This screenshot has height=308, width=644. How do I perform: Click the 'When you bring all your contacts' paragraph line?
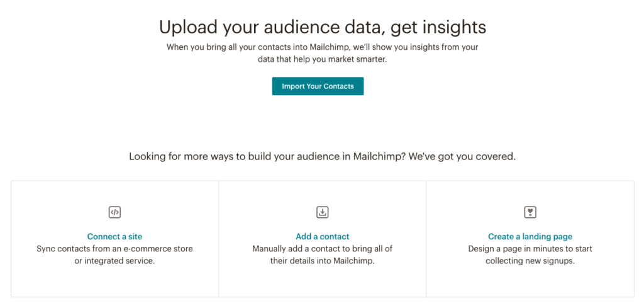[x=323, y=47]
